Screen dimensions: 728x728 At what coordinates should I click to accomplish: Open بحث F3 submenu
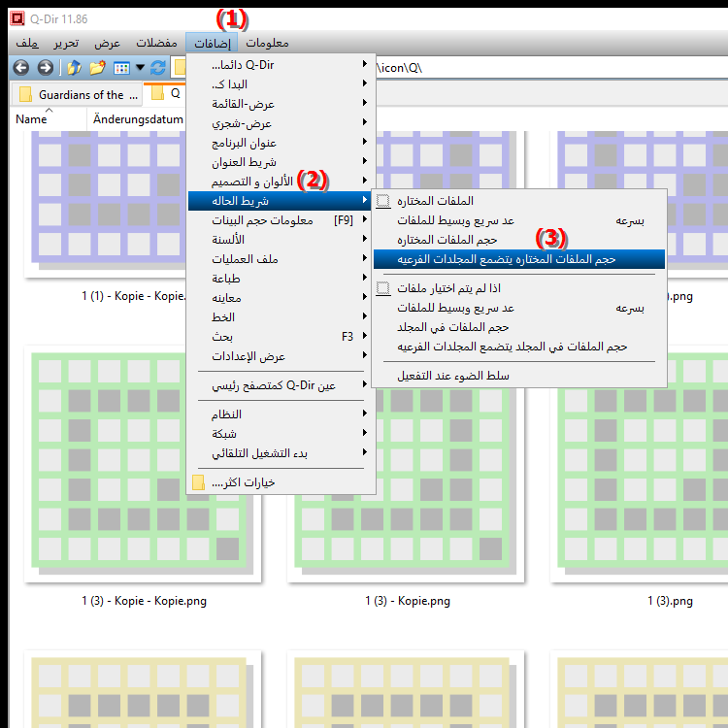click(x=281, y=337)
